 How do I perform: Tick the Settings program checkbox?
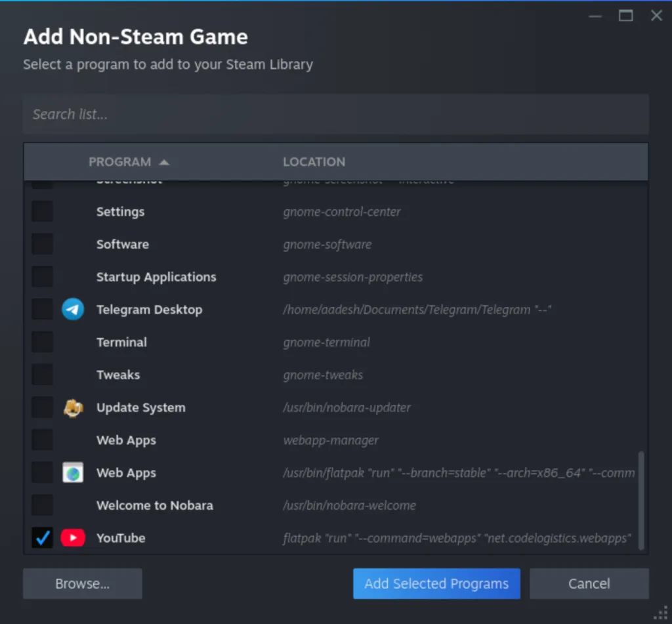[43, 212]
